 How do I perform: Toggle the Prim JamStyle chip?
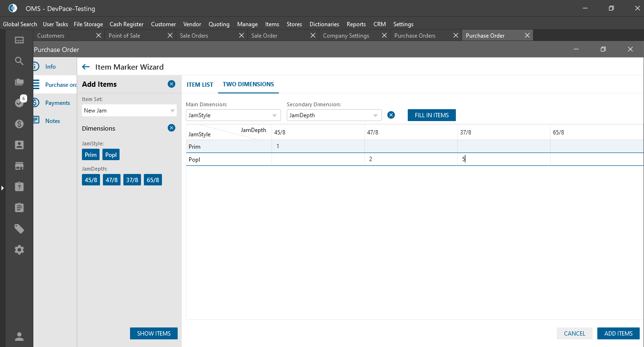[x=91, y=155]
